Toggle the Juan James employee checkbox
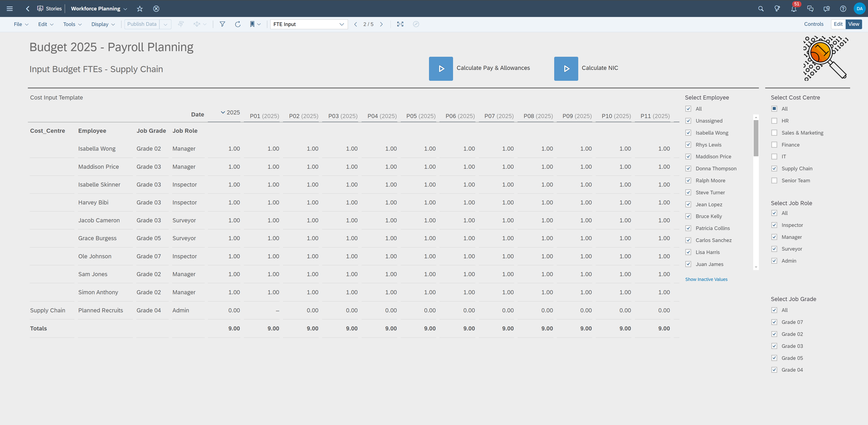Image resolution: width=868 pixels, height=425 pixels. [x=688, y=264]
